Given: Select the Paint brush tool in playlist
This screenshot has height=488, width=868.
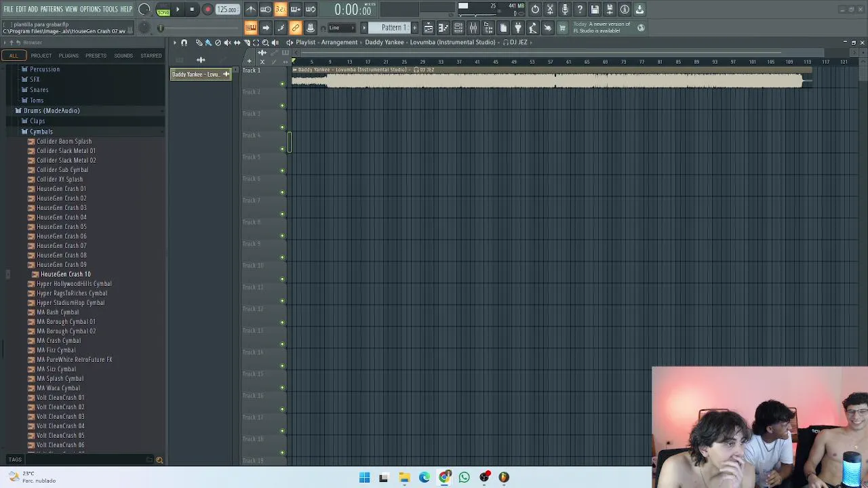Looking at the screenshot, I should [208, 43].
